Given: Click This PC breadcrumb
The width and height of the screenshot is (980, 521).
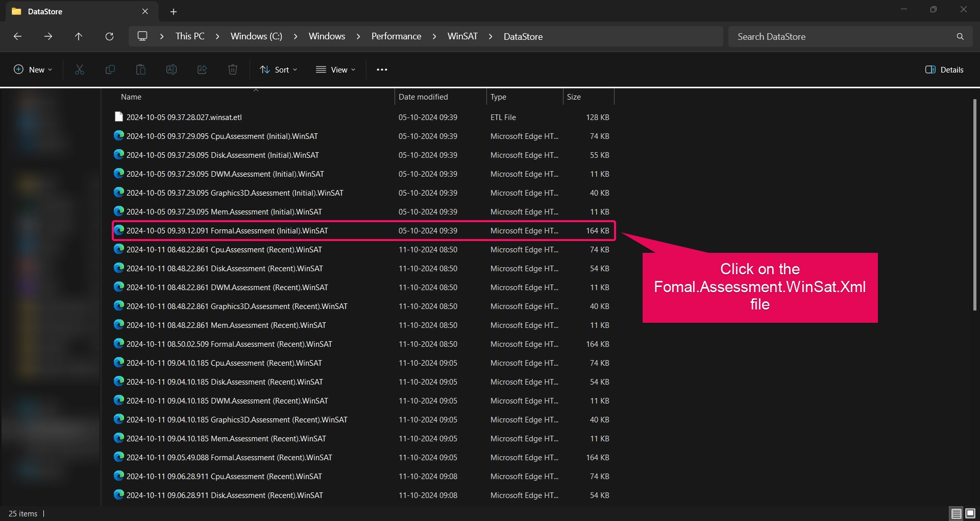Looking at the screenshot, I should (x=190, y=36).
